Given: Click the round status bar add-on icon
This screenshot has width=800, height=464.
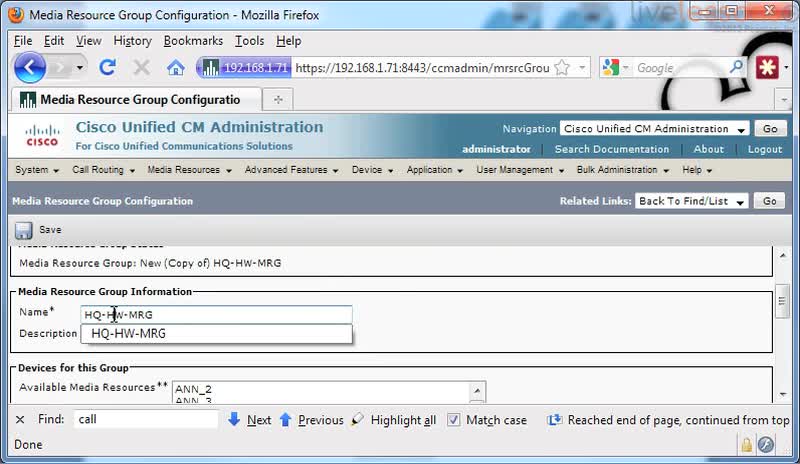Looking at the screenshot, I should 765,445.
